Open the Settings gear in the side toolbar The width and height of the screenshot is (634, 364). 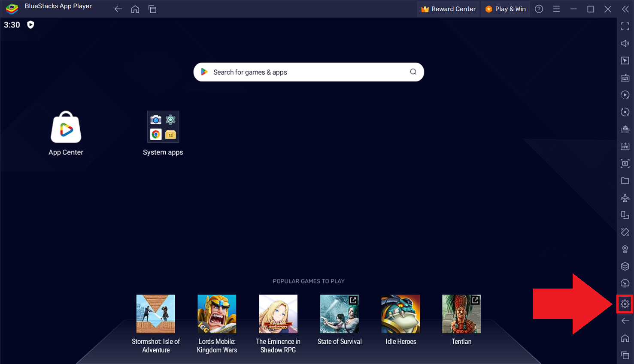[625, 304]
